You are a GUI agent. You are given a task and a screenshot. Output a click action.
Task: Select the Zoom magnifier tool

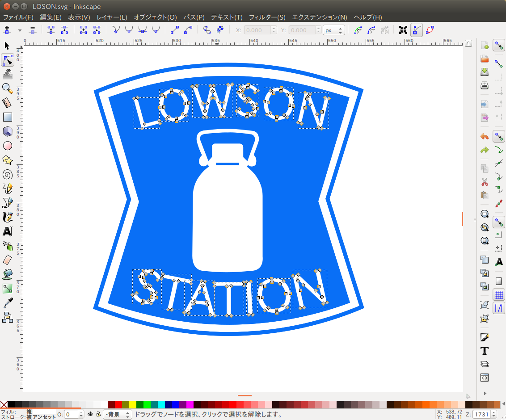(x=8, y=88)
